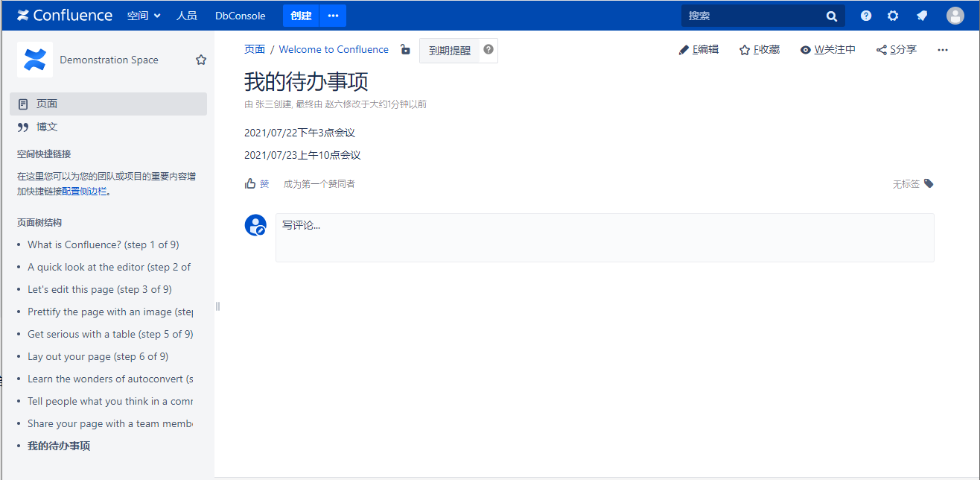
Task: Click the help question mark icon
Action: coord(866,16)
